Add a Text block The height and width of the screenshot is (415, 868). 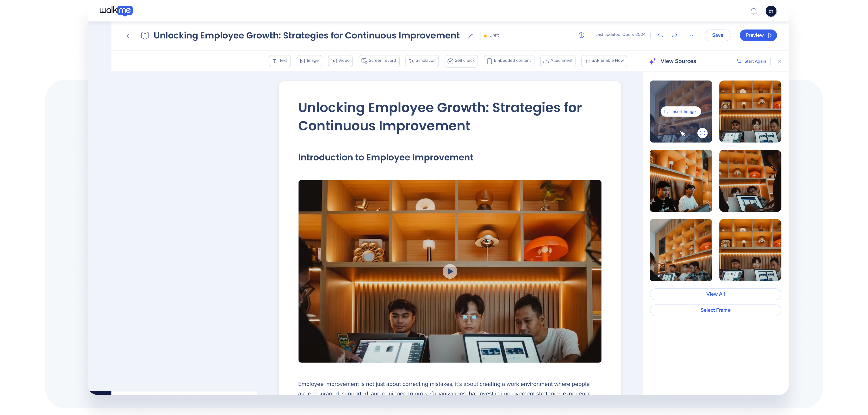pos(280,61)
